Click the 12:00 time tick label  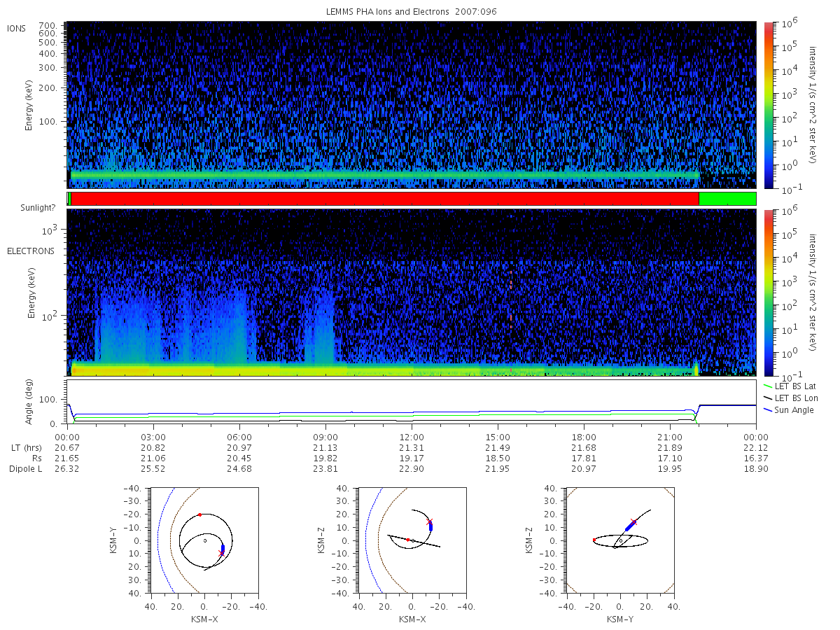tap(412, 436)
